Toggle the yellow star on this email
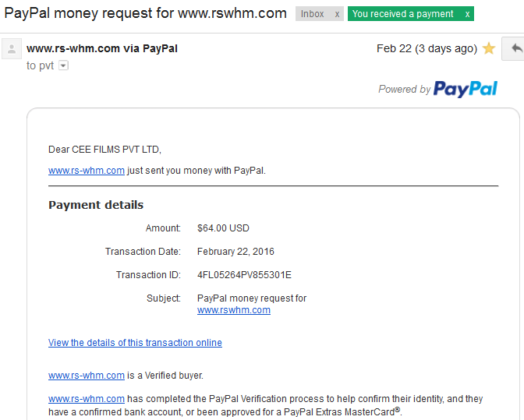The image size is (524, 420). pyautogui.click(x=489, y=48)
